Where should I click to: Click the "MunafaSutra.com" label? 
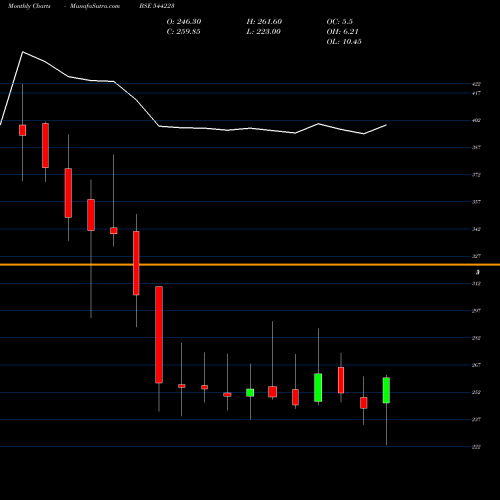coord(95,6)
